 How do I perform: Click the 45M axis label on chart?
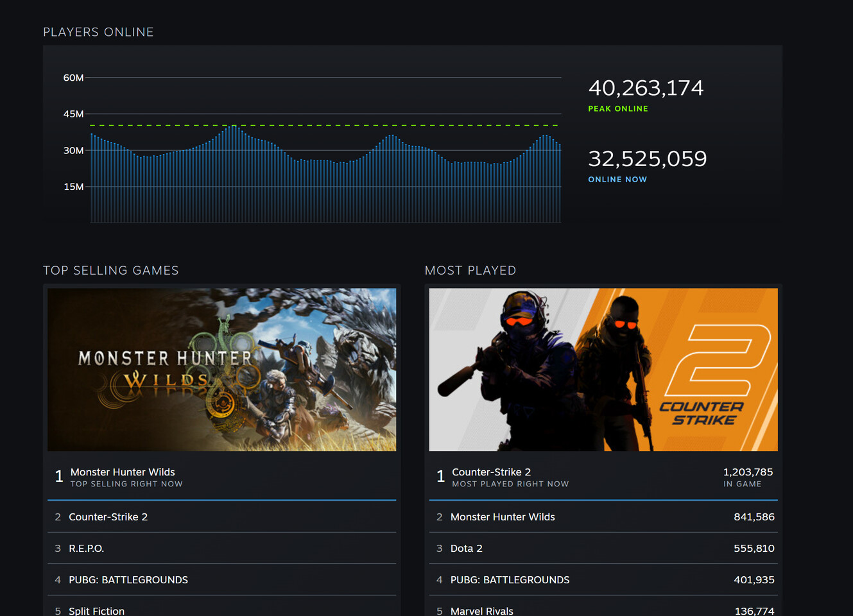tap(73, 114)
